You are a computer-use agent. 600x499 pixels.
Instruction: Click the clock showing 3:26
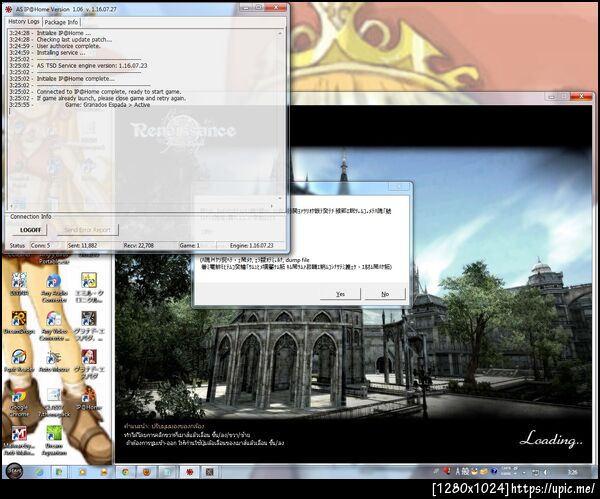[572, 472]
